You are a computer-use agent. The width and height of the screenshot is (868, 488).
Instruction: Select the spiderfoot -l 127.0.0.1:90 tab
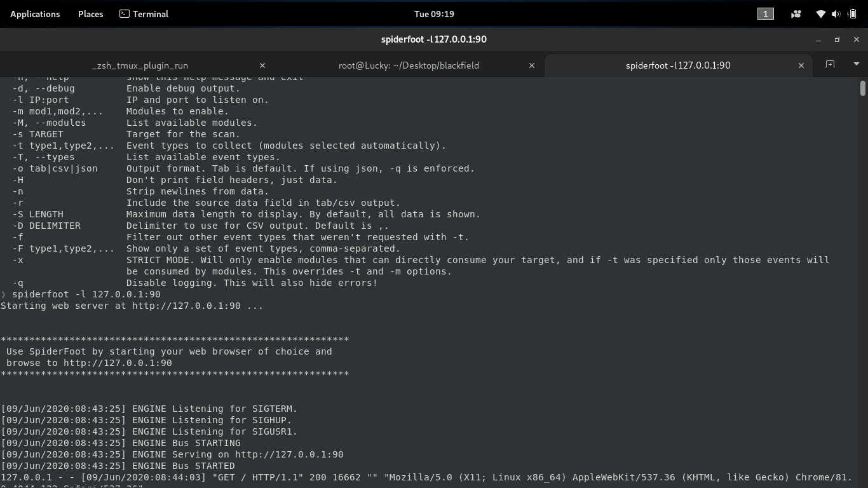click(677, 65)
